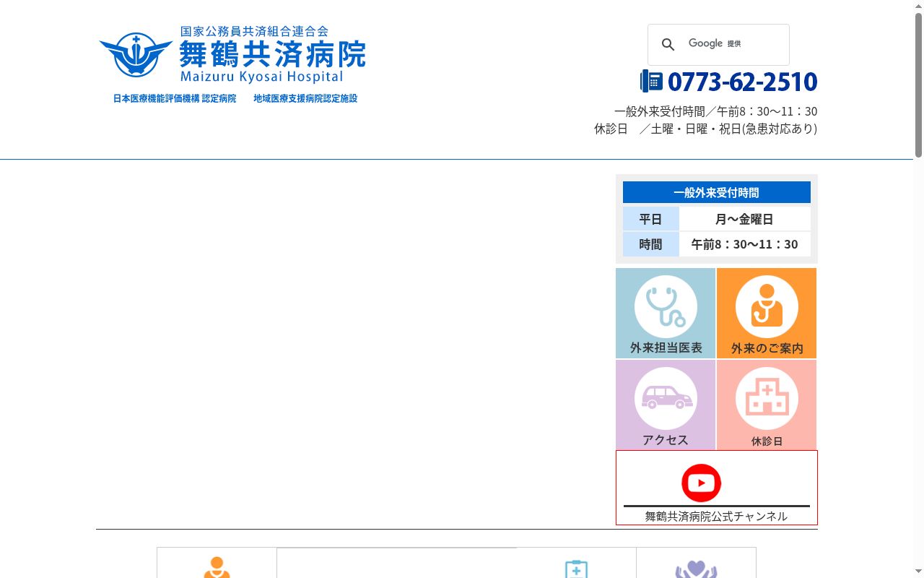The image size is (924, 578).
Task: Click the purple heart-hands icon in bottom menu
Action: tap(696, 569)
